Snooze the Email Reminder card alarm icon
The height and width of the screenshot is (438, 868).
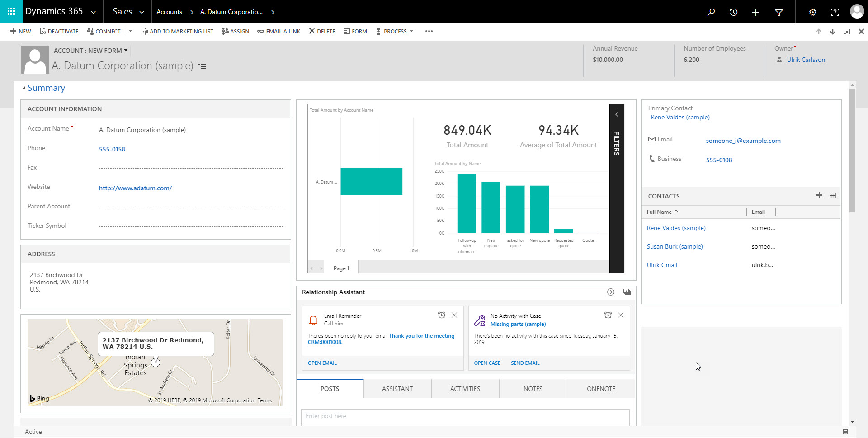(442, 315)
